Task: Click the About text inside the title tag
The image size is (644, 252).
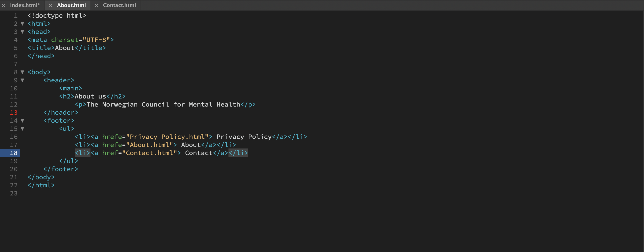Action: click(x=65, y=48)
